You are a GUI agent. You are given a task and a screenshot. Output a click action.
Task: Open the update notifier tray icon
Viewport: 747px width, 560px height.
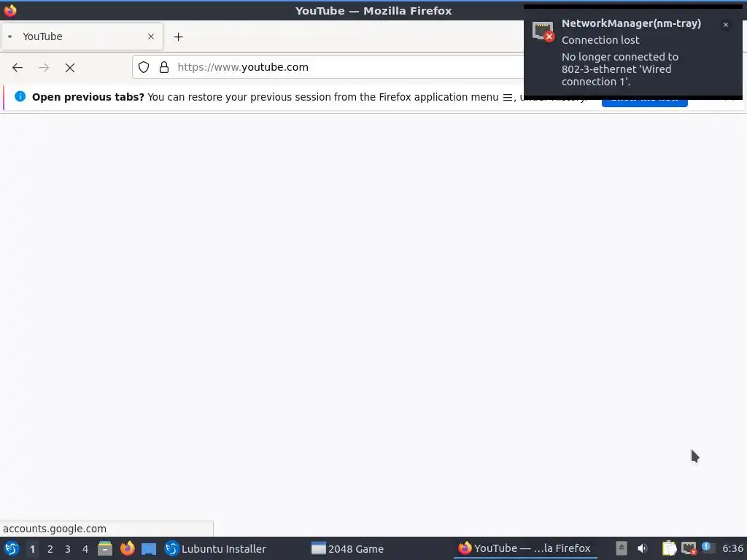coord(708,548)
